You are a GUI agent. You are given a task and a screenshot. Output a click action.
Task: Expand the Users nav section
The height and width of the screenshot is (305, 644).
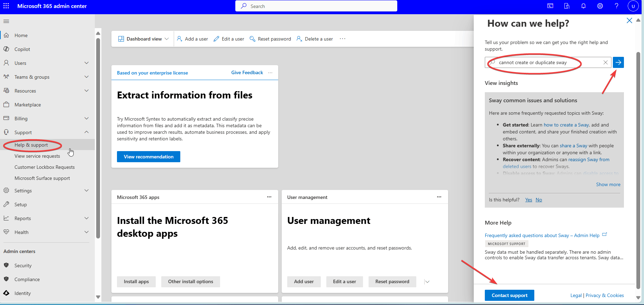tap(87, 63)
